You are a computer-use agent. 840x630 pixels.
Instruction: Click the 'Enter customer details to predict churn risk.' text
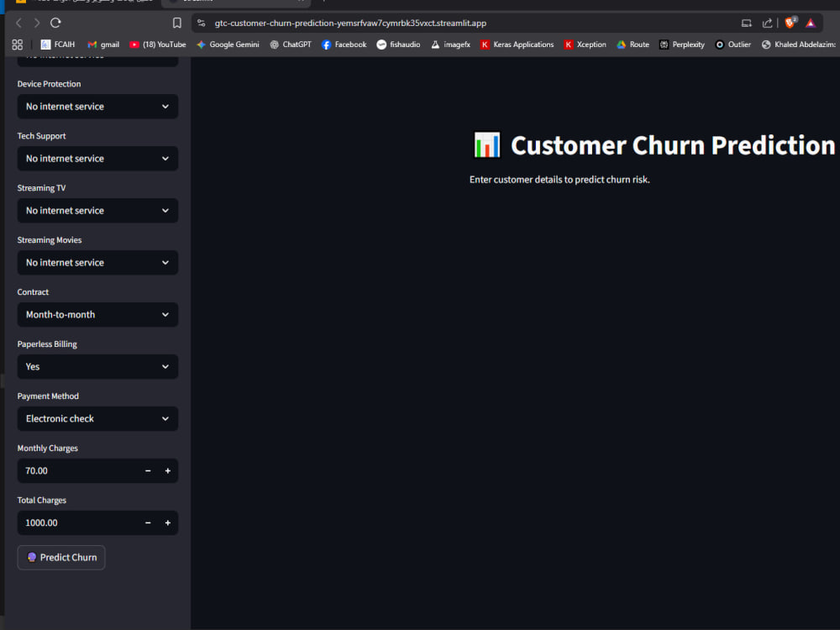[x=559, y=180]
